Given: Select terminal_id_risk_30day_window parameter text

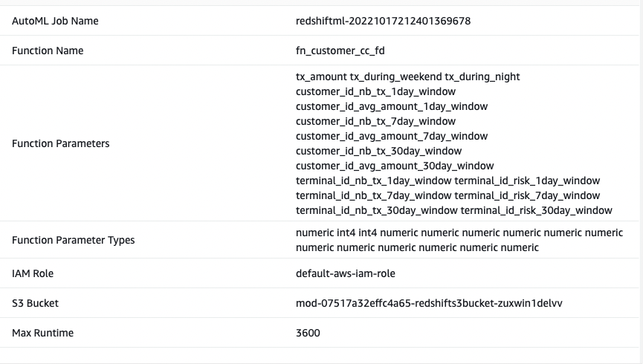Looking at the screenshot, I should coord(536,210).
